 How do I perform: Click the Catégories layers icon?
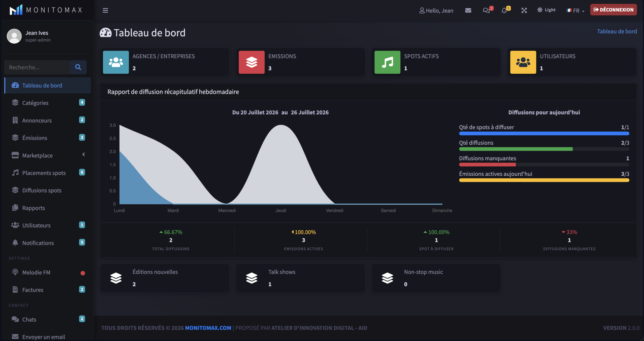click(x=15, y=103)
